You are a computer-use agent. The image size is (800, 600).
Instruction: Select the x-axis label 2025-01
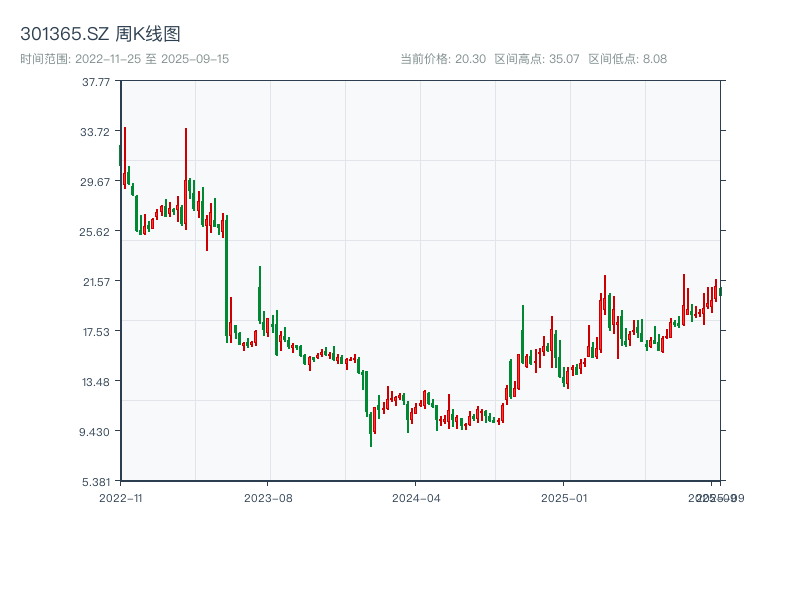(564, 498)
